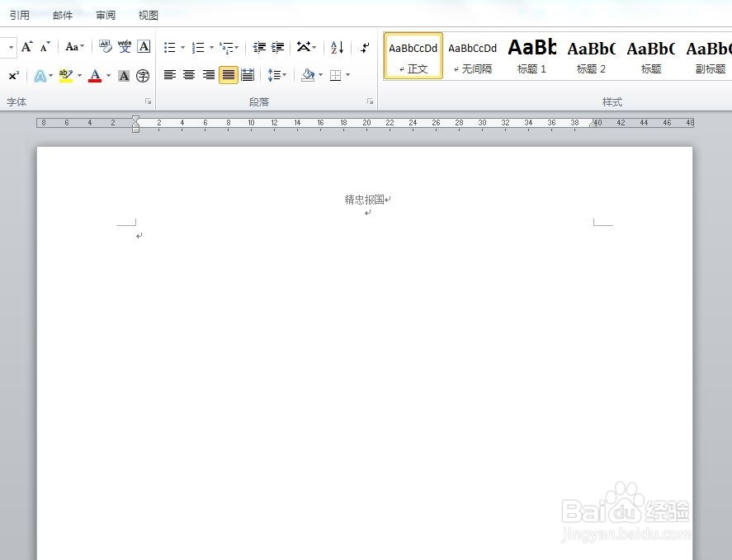
Task: Apply yellow text highlight color
Action: pos(66,76)
